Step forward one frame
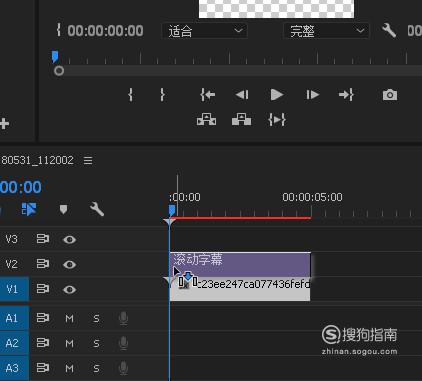This screenshot has width=422, height=381. pos(312,95)
